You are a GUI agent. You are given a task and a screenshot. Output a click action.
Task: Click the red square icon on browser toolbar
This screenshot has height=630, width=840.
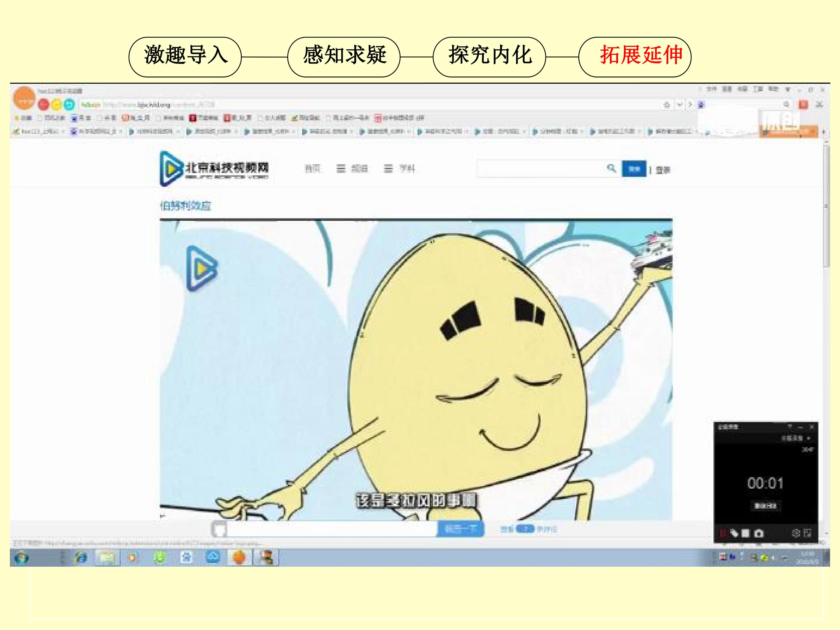(x=803, y=105)
